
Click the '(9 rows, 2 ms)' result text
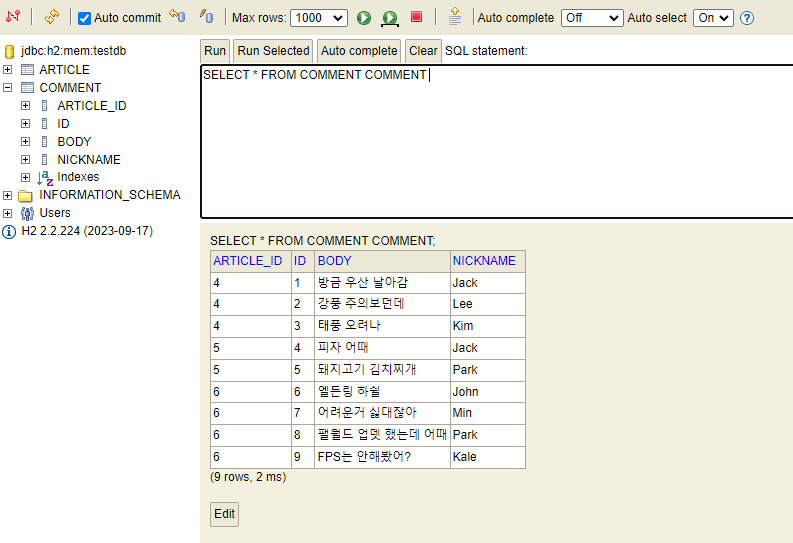(x=248, y=477)
